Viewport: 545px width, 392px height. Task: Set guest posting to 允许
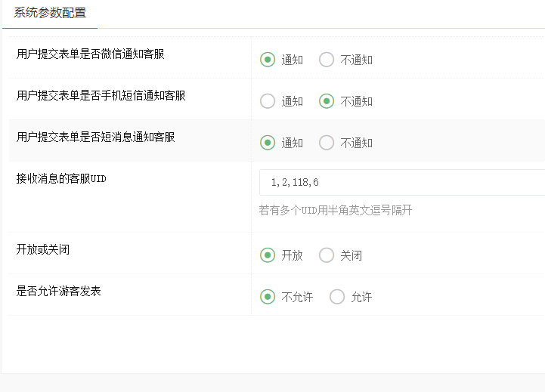[x=337, y=297]
